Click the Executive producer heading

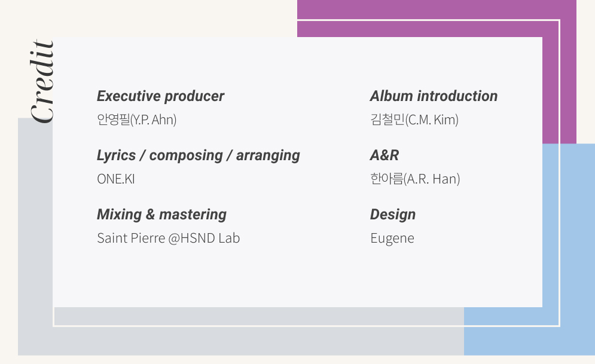click(160, 96)
